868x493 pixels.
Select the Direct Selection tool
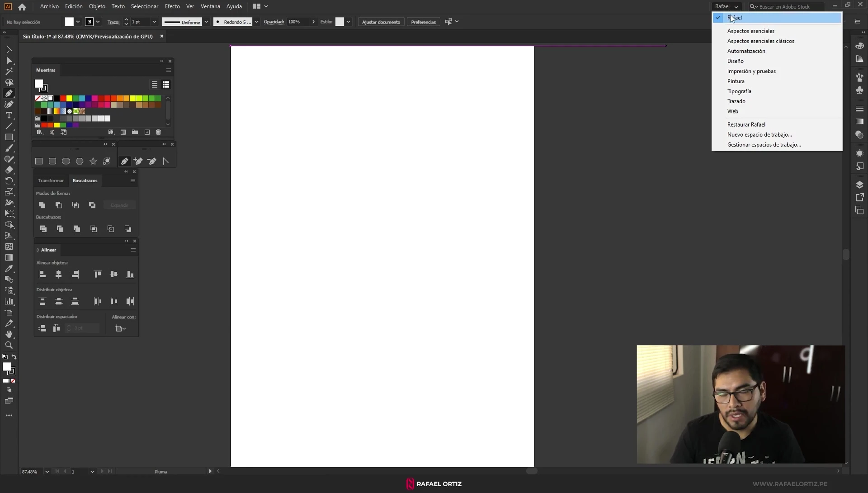(9, 61)
